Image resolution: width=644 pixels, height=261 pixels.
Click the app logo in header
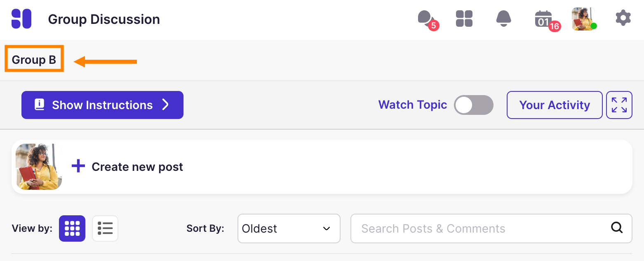point(21,19)
